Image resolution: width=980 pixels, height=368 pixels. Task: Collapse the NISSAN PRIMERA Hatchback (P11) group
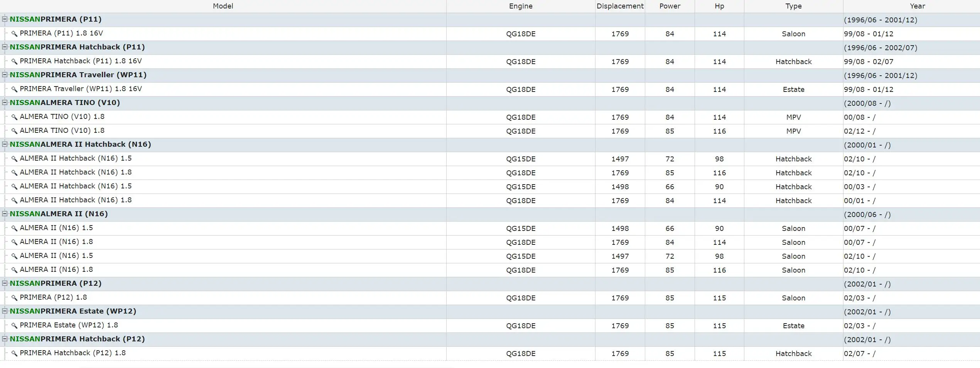(5, 47)
